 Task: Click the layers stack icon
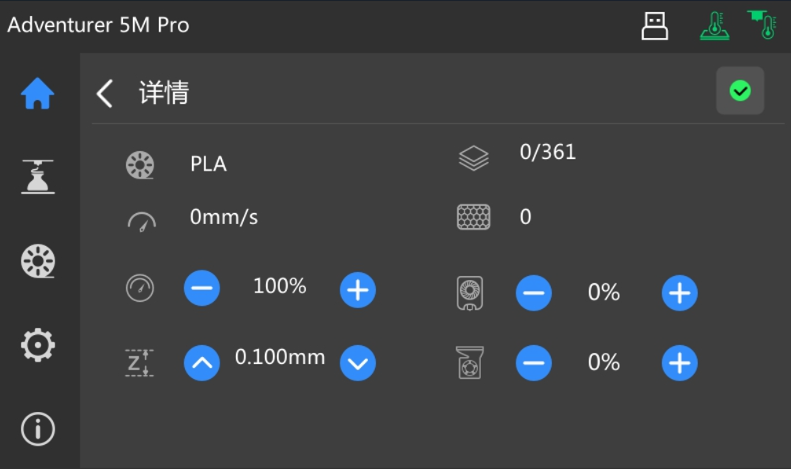click(474, 158)
